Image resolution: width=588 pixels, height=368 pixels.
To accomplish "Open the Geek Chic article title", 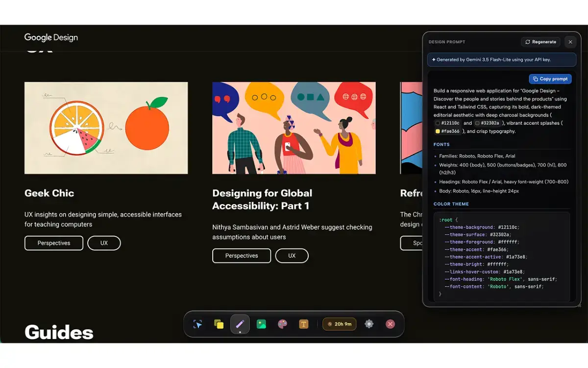I will click(49, 193).
